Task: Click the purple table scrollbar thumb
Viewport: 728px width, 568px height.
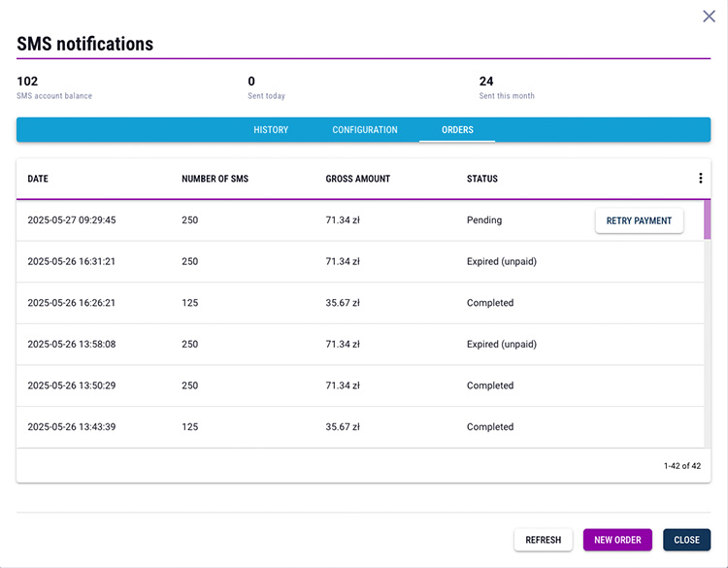Action: point(707,219)
